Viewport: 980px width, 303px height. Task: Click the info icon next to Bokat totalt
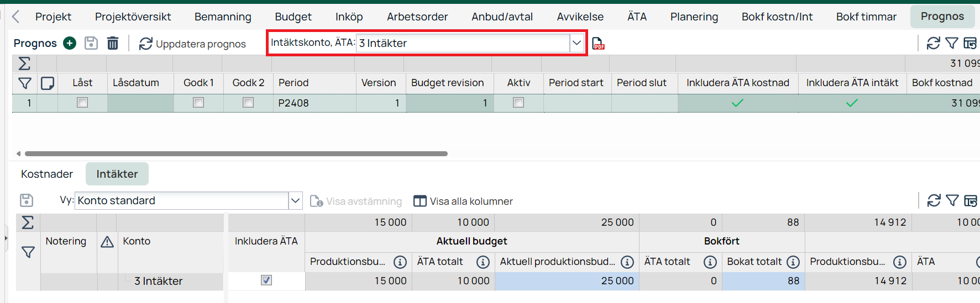(793, 262)
